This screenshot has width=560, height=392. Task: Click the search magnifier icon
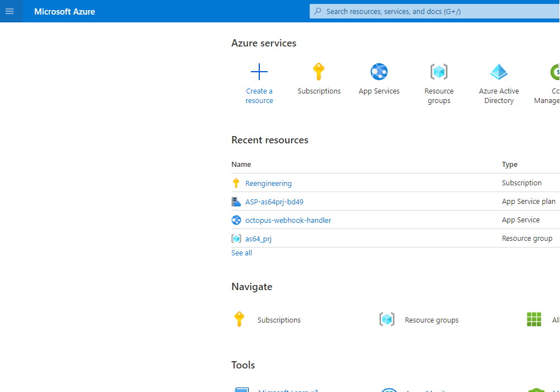click(318, 11)
